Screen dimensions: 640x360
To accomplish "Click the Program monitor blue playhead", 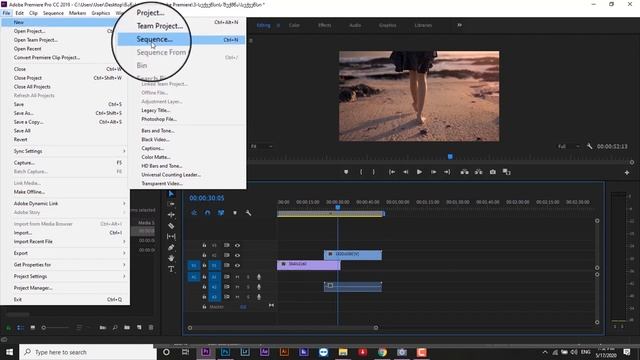I will click(450, 156).
